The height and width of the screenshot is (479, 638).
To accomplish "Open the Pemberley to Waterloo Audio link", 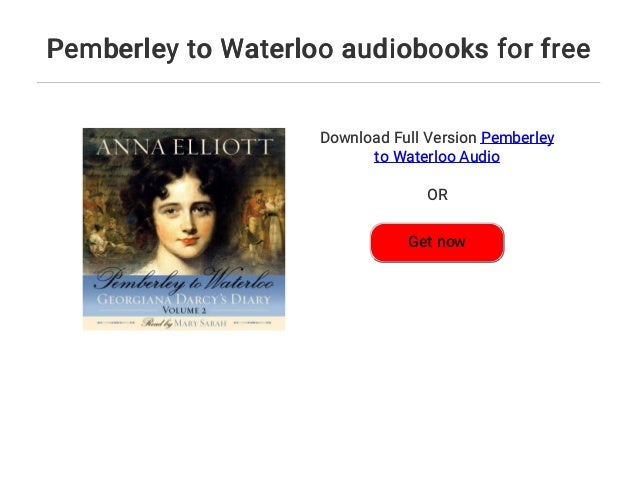I will (464, 147).
